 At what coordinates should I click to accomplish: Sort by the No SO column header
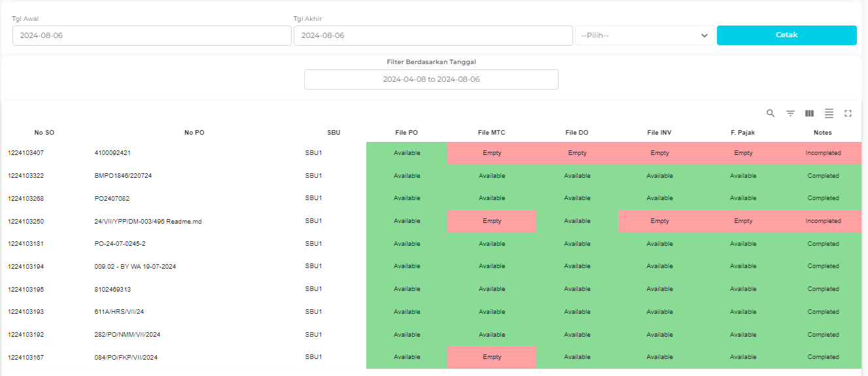pyautogui.click(x=44, y=133)
